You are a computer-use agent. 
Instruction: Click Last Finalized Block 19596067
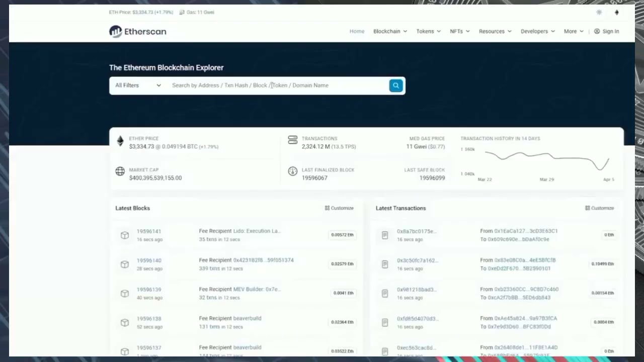point(314,178)
